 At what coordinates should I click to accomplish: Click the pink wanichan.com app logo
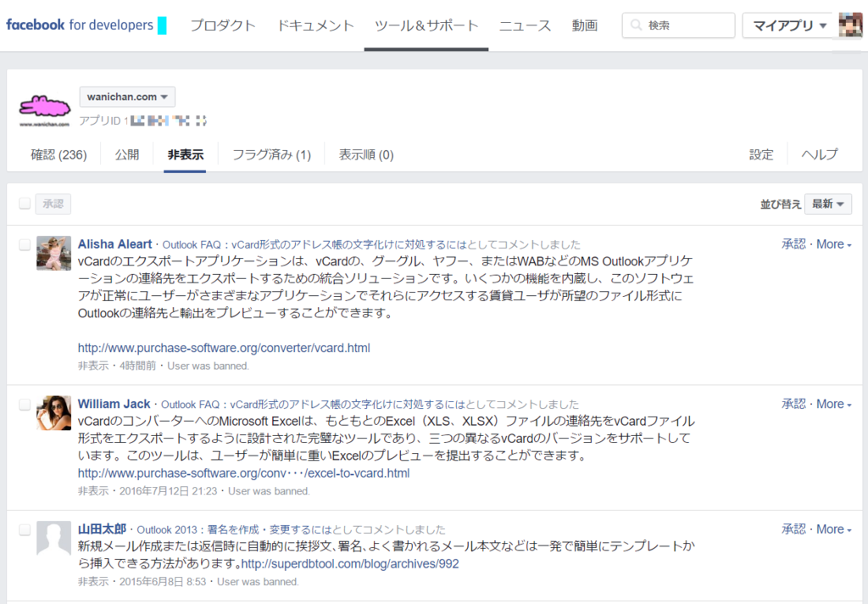[x=45, y=109]
